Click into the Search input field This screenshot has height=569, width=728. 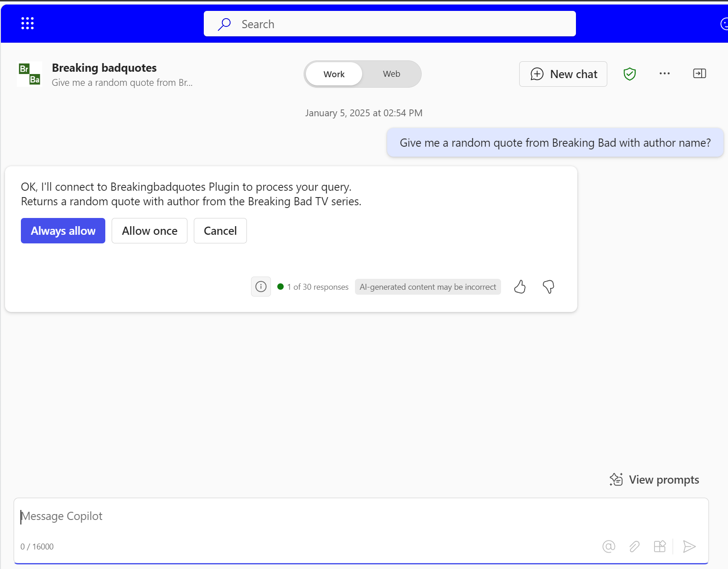tap(389, 24)
